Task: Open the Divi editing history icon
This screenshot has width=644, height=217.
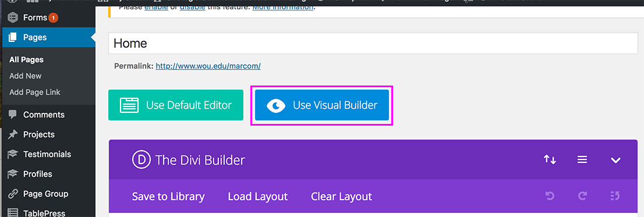Action: click(x=615, y=197)
